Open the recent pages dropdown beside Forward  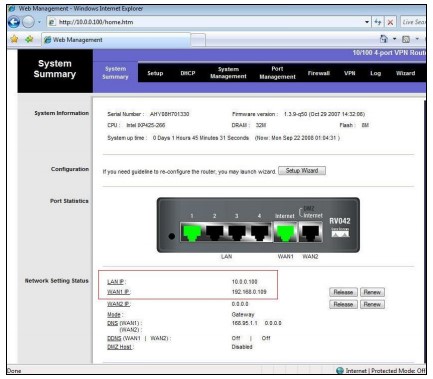[x=39, y=22]
